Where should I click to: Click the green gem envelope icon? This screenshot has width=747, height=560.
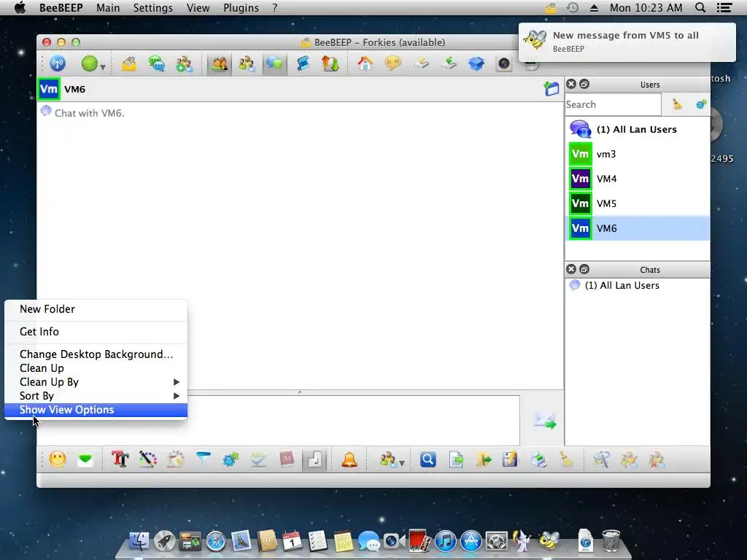[x=85, y=459]
